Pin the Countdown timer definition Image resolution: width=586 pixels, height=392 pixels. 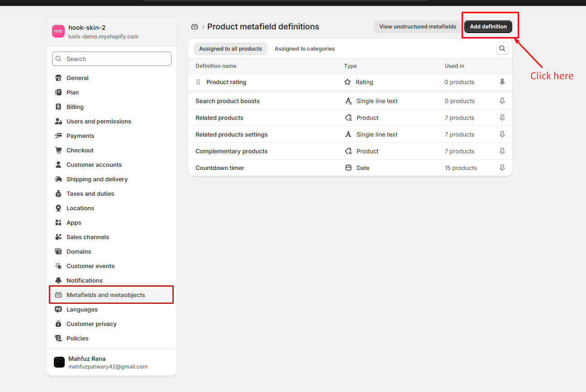502,168
